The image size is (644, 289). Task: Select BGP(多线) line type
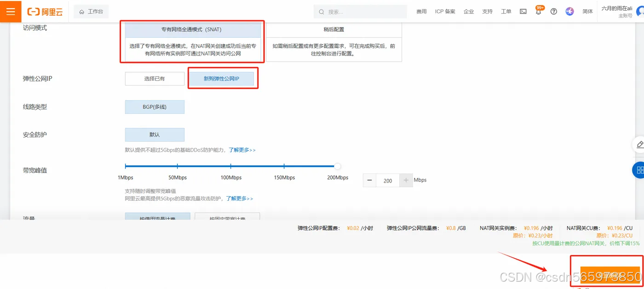(155, 107)
